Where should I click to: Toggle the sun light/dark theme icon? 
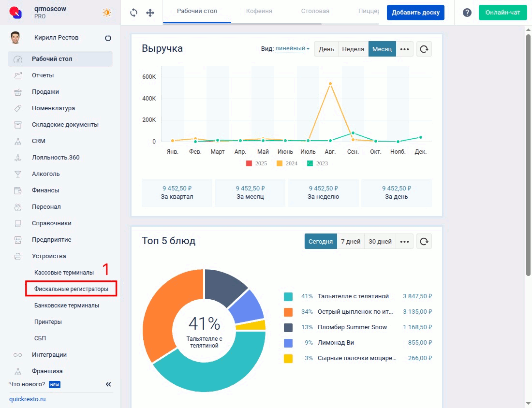pos(106,13)
